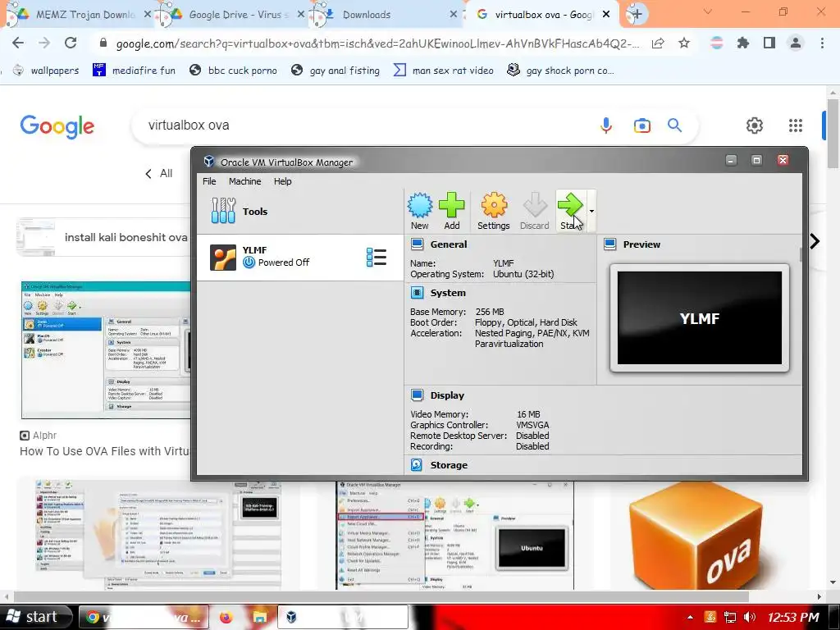Open the Chrome profile avatar

pyautogui.click(x=796, y=43)
